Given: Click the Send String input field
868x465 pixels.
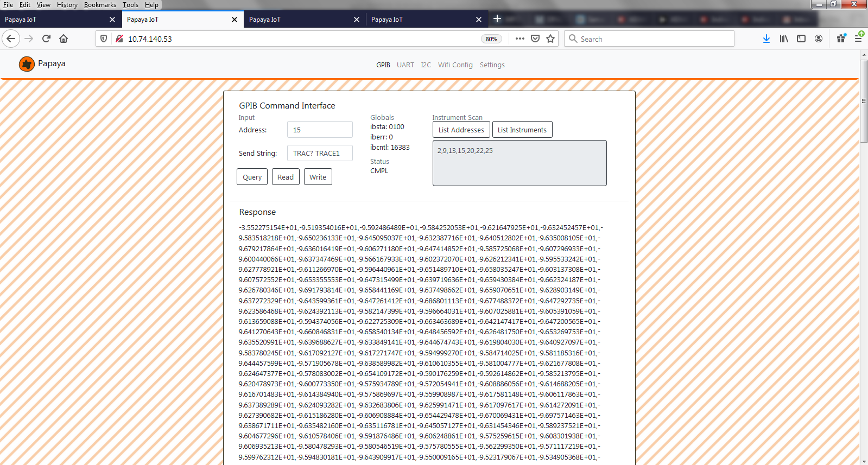Looking at the screenshot, I should coord(320,153).
